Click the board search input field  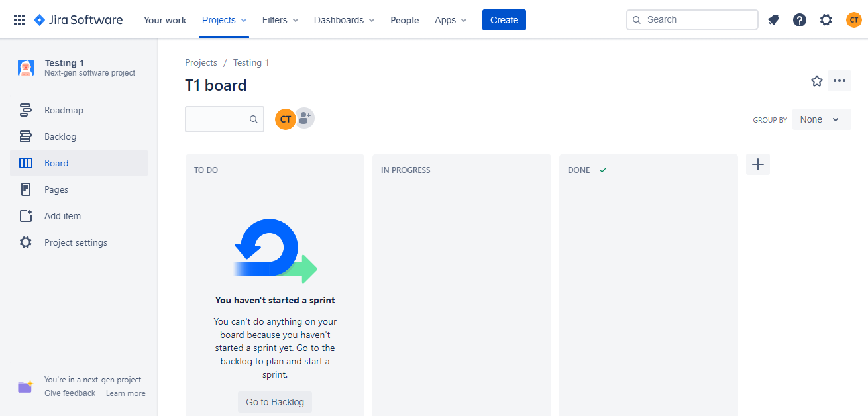217,119
